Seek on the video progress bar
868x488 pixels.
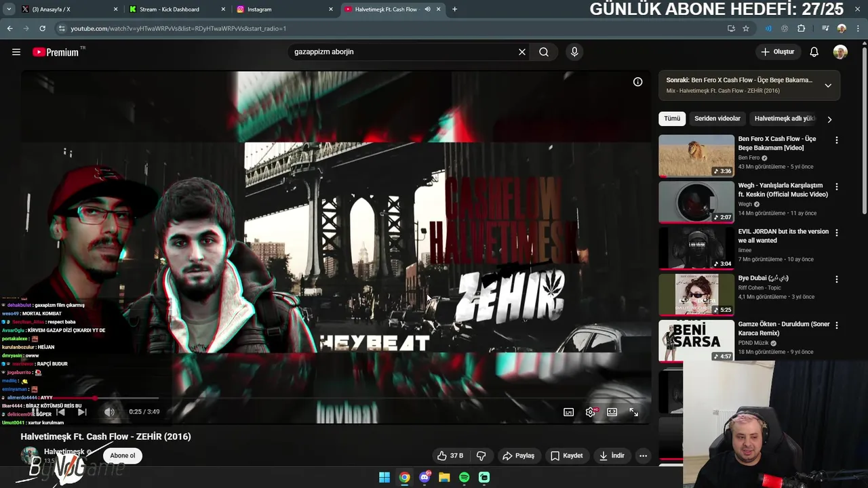pos(336,399)
